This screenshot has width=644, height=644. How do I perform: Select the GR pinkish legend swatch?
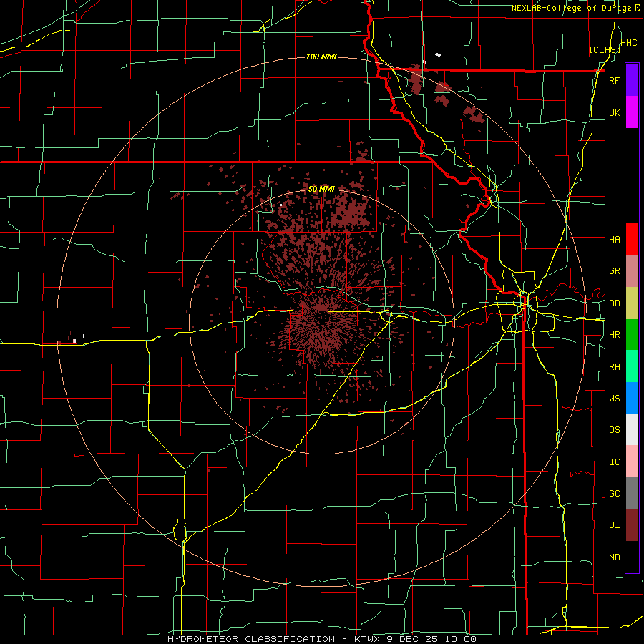pyautogui.click(x=632, y=271)
